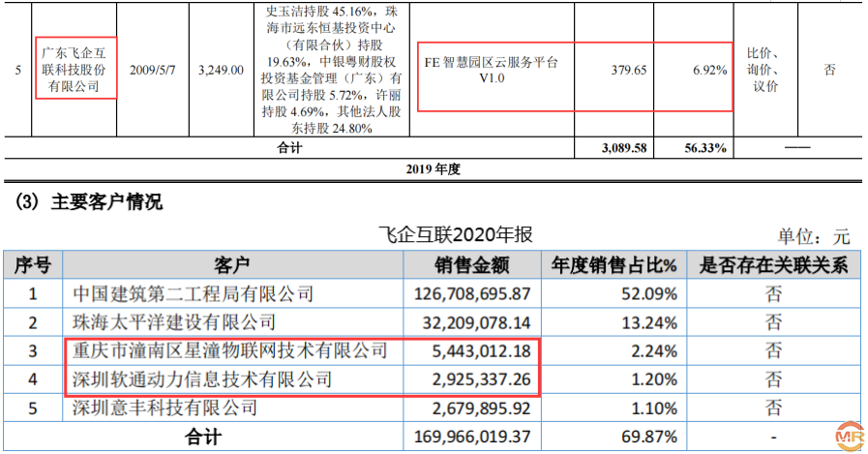
Task: Select customer 深圳意丰科技有限公司
Action: pos(165,409)
